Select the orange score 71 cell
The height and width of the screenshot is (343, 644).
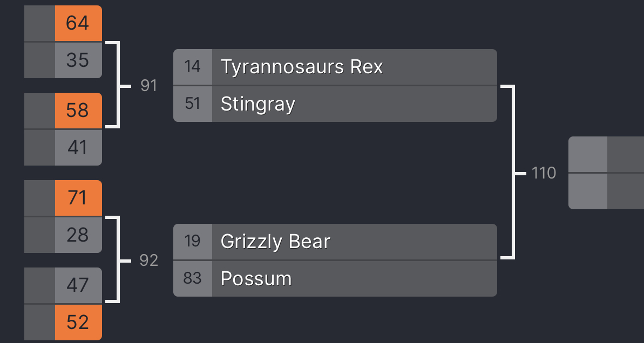point(78,198)
